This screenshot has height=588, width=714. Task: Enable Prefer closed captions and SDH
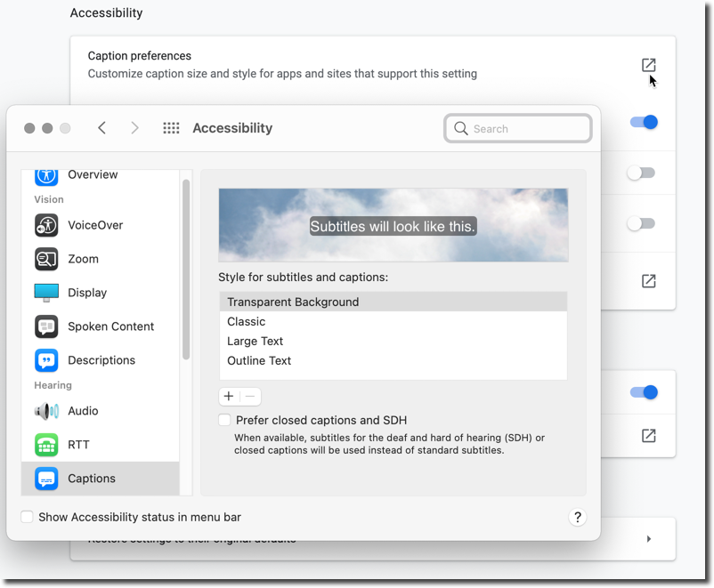[x=224, y=420]
